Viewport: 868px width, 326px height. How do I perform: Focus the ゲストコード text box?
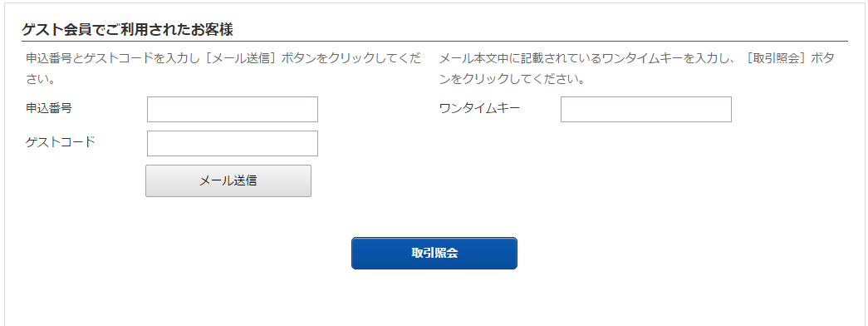[233, 144]
